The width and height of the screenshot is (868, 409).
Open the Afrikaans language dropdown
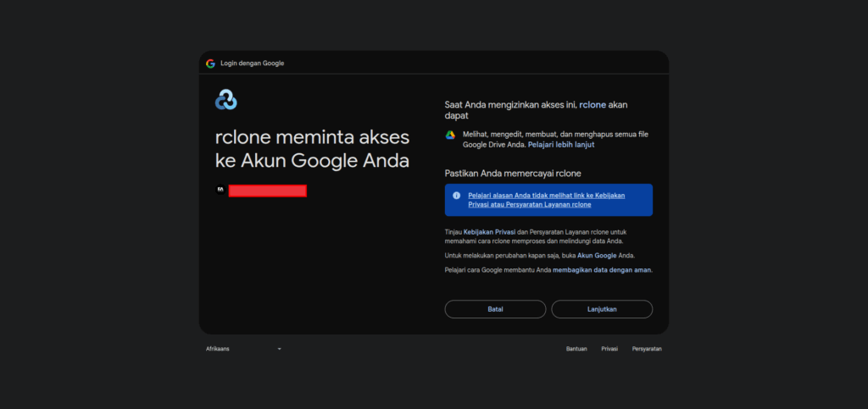[x=243, y=349]
